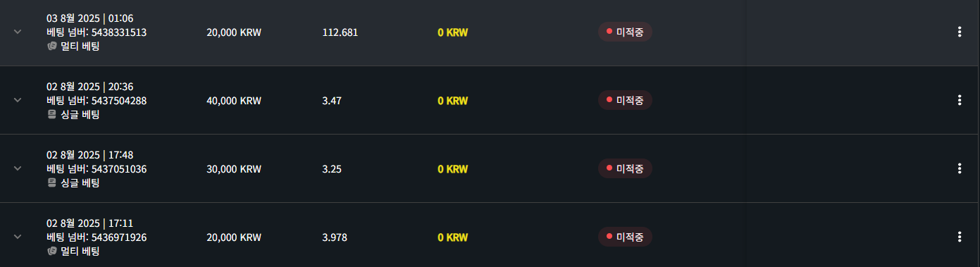Click the 112.681 odds value
Screen dimensions: 980x267
coord(340,32)
